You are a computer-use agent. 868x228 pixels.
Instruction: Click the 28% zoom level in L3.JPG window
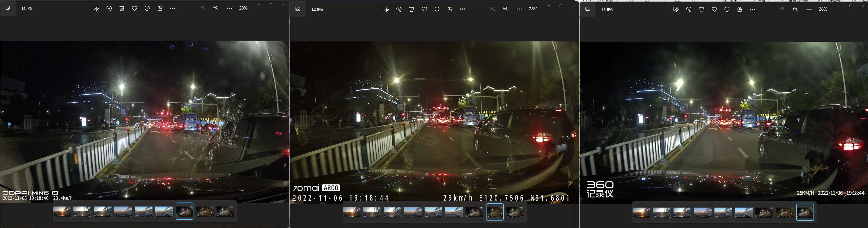click(823, 10)
